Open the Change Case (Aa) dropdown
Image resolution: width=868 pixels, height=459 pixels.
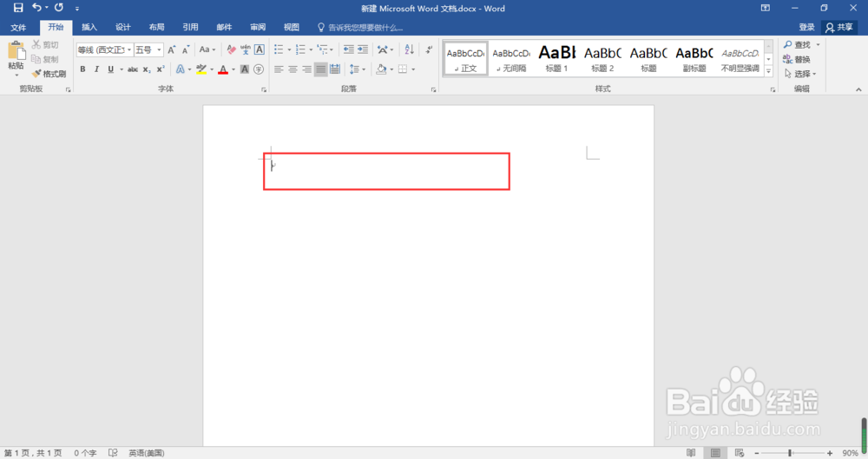point(207,49)
